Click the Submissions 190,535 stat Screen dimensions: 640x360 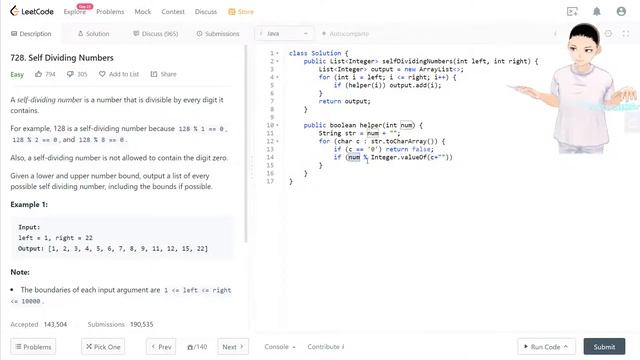pos(120,324)
